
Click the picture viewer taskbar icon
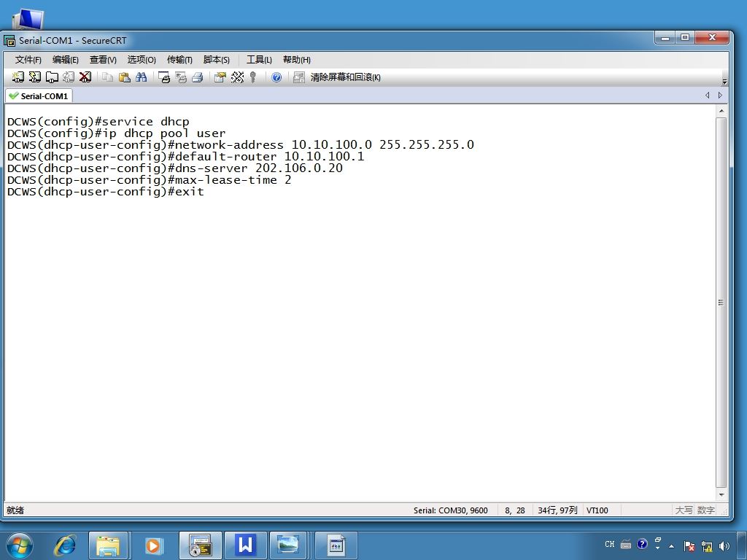pyautogui.click(x=288, y=545)
